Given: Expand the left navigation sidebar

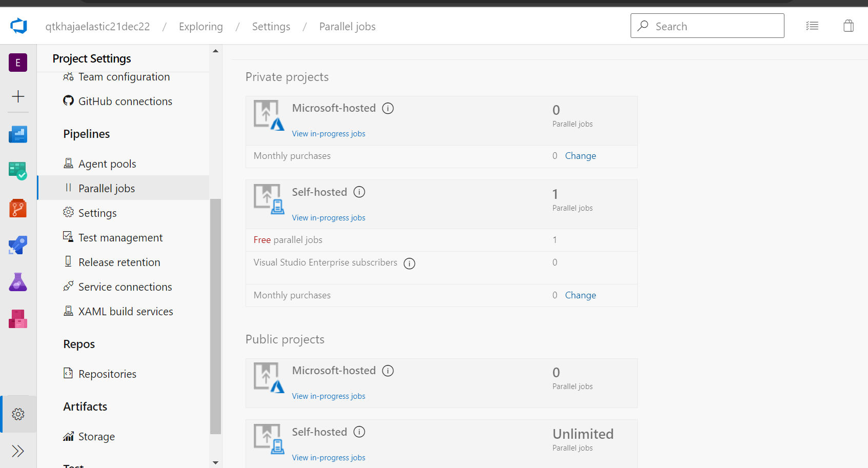Looking at the screenshot, I should [18, 451].
